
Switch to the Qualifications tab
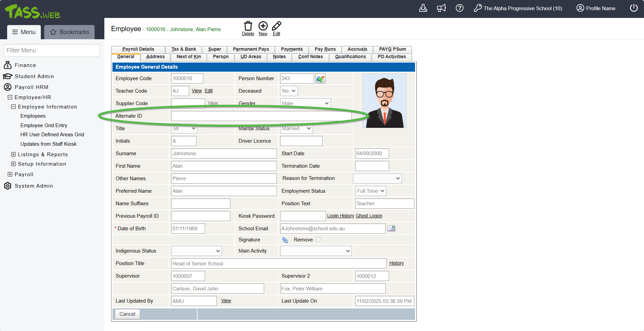(350, 57)
